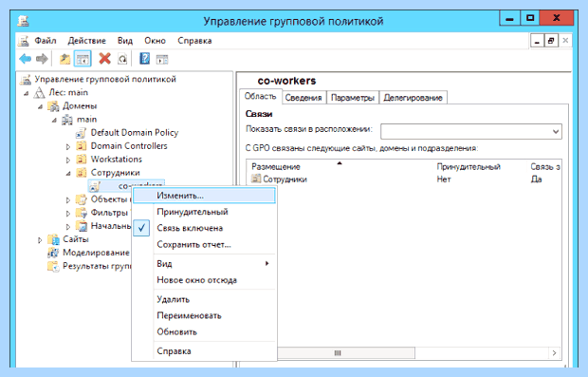Screen dimensions: 588x377
Task: Open the Файл menu
Action: 46,41
